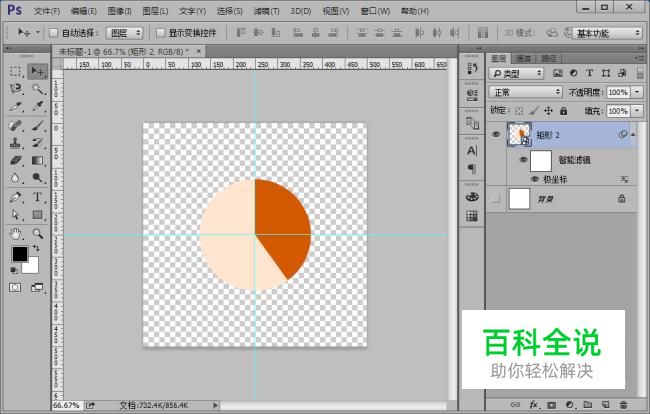Filter layers by adjustment layer icon
Viewport: 650px width, 414px height.
(x=574, y=73)
